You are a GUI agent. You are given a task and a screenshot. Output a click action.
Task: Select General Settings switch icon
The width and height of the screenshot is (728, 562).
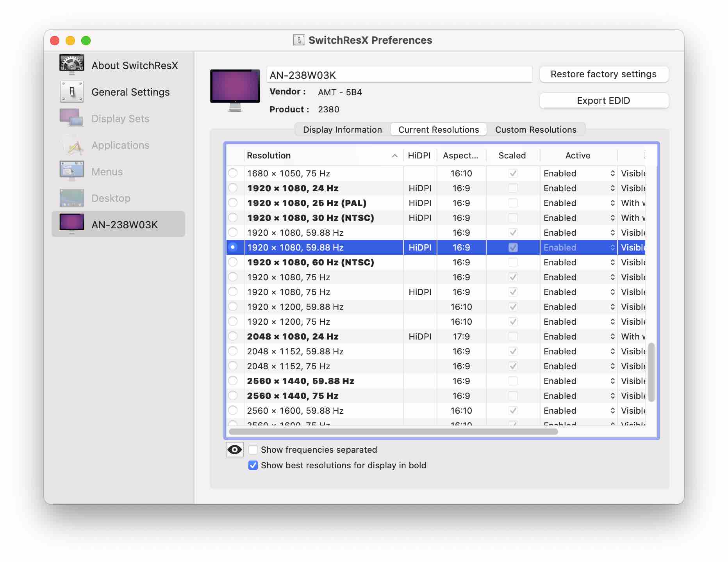(72, 92)
